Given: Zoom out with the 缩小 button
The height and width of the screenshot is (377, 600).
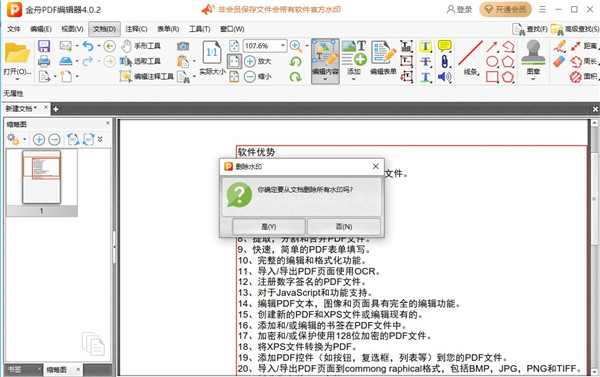Looking at the screenshot, I should pyautogui.click(x=258, y=77).
